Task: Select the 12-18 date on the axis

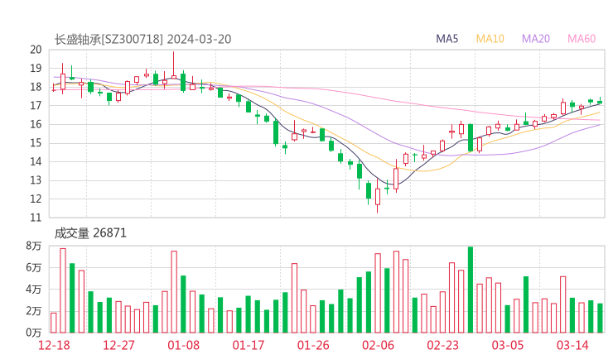Action: tap(54, 346)
